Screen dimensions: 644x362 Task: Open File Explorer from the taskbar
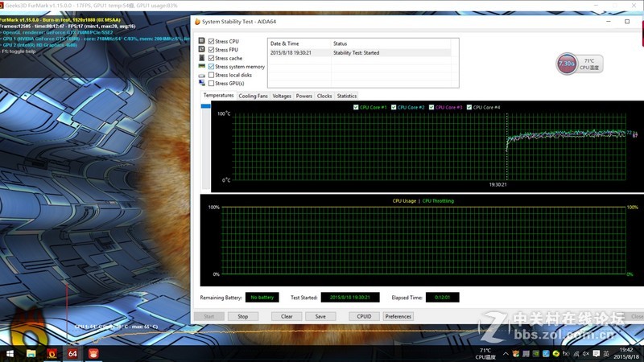point(31,353)
